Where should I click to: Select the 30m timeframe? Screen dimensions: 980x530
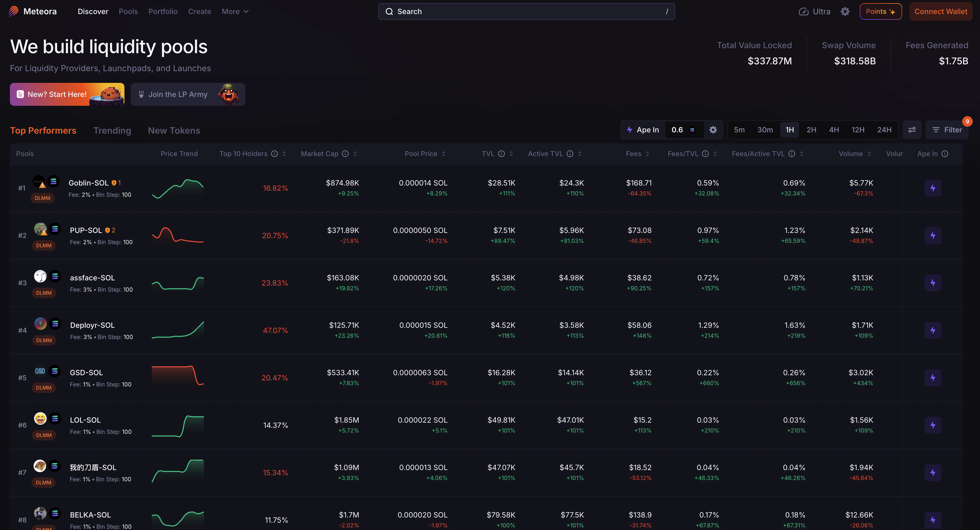[x=765, y=130]
